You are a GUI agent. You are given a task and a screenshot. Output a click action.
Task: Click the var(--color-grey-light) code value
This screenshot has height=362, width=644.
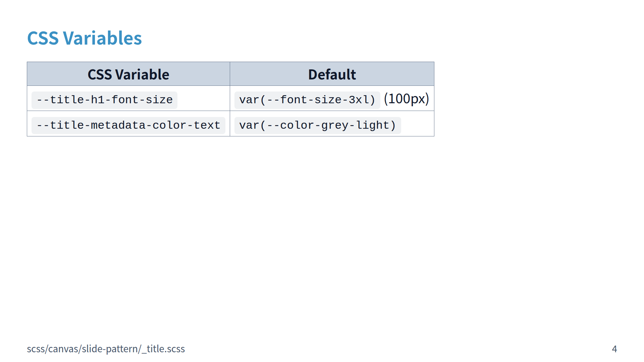[x=317, y=125]
